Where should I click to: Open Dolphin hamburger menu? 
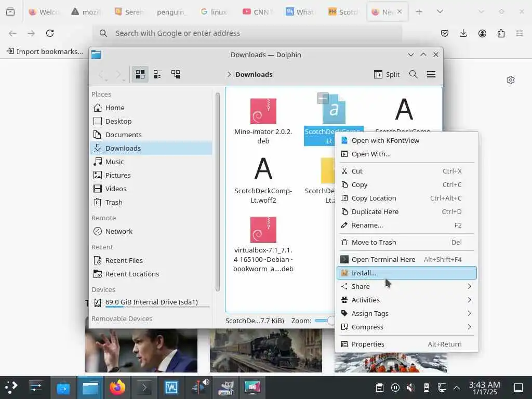pyautogui.click(x=431, y=74)
